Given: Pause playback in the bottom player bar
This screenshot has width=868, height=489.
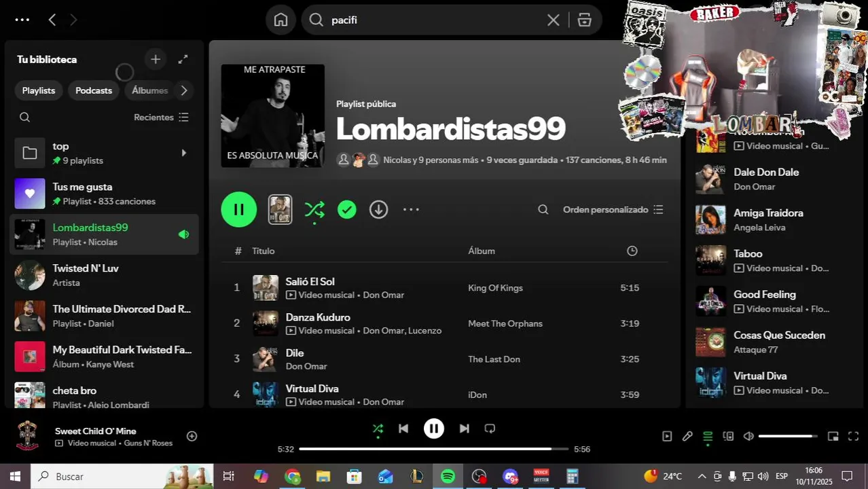Looking at the screenshot, I should pos(434,429).
